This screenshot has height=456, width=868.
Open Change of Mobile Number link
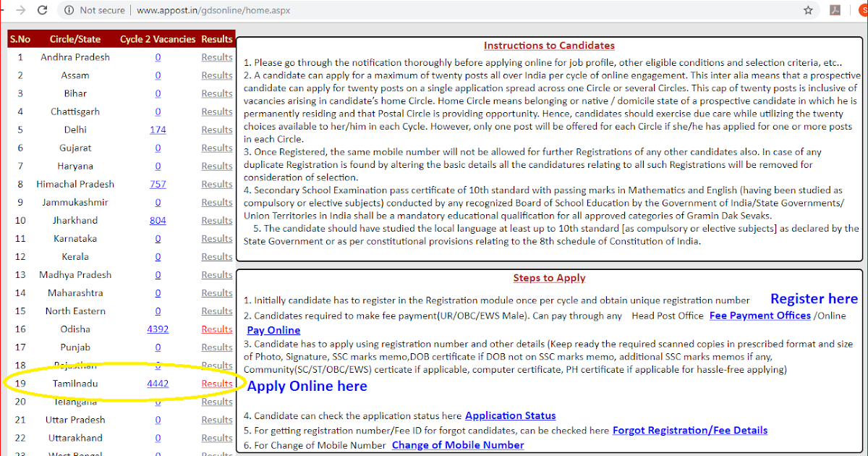(458, 445)
